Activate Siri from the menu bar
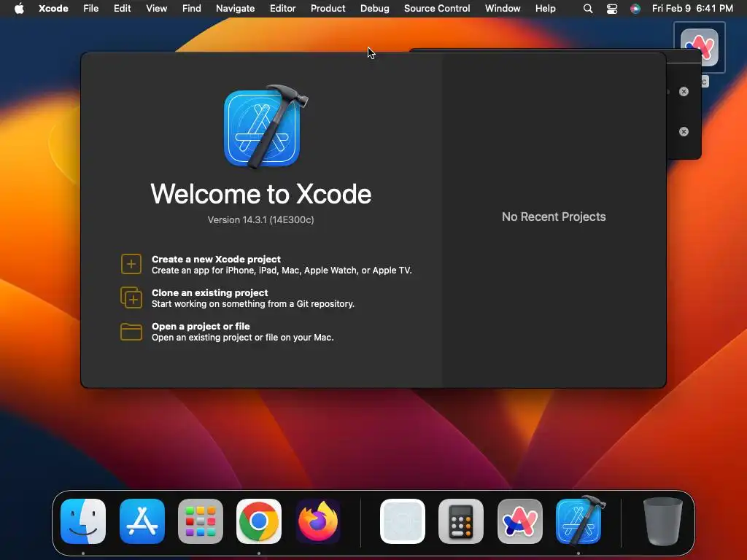The height and width of the screenshot is (560, 747). point(635,9)
